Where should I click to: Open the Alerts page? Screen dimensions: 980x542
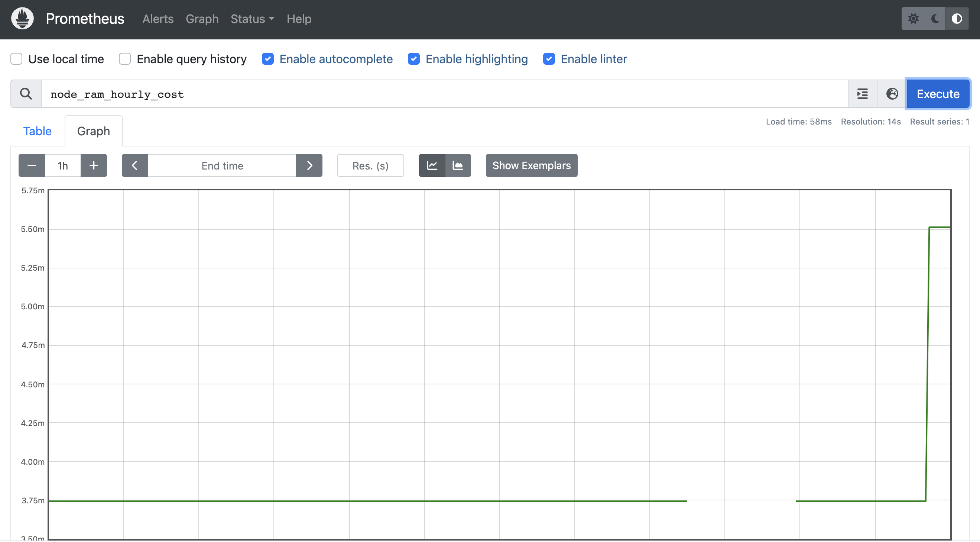tap(158, 19)
